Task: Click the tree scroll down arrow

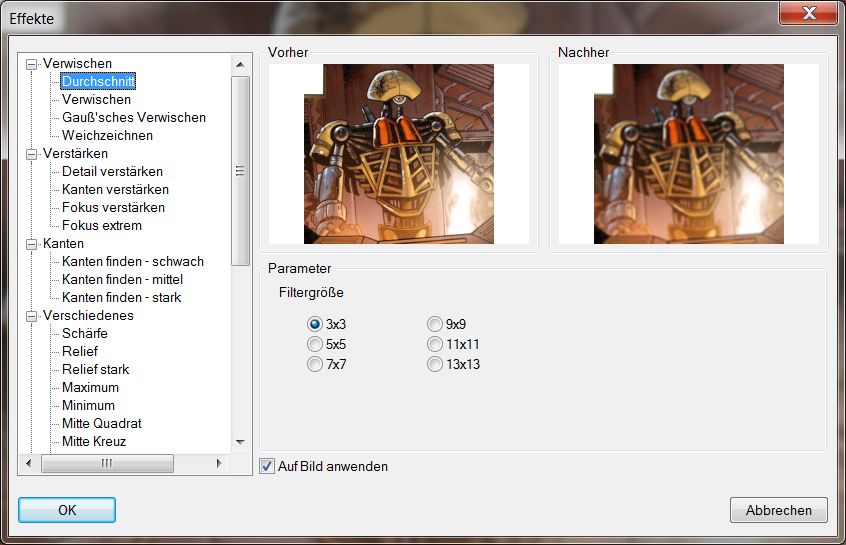Action: 240,442
